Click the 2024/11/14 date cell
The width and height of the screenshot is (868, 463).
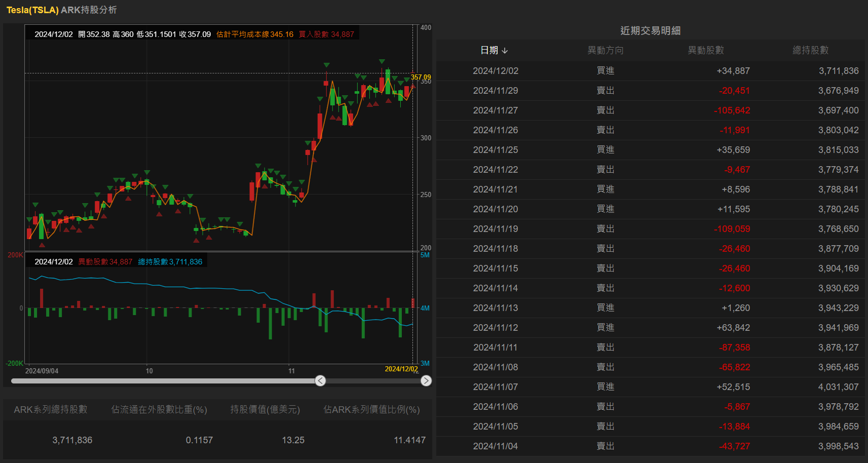(496, 288)
